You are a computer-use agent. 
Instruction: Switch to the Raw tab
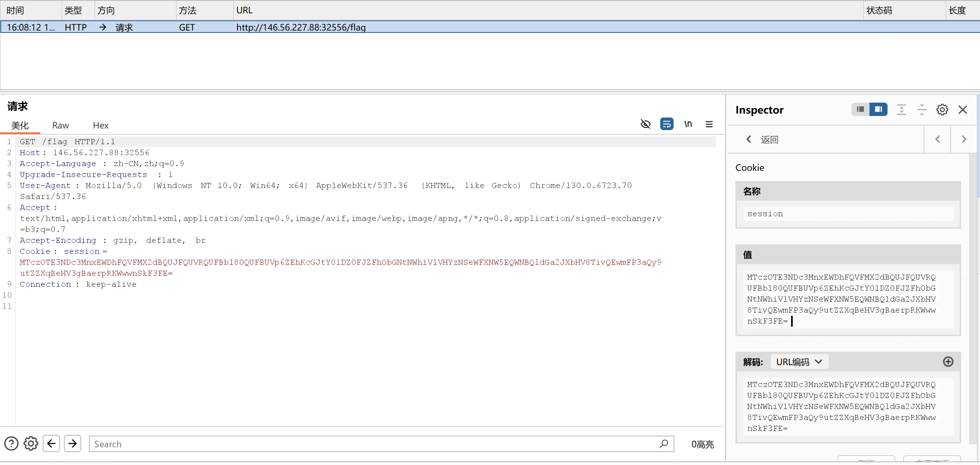coord(60,125)
